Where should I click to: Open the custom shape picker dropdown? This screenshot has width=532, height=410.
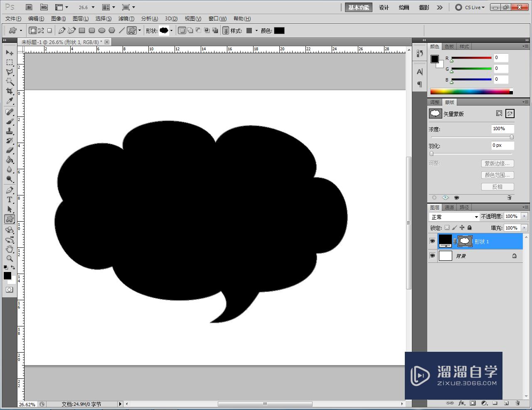171,31
